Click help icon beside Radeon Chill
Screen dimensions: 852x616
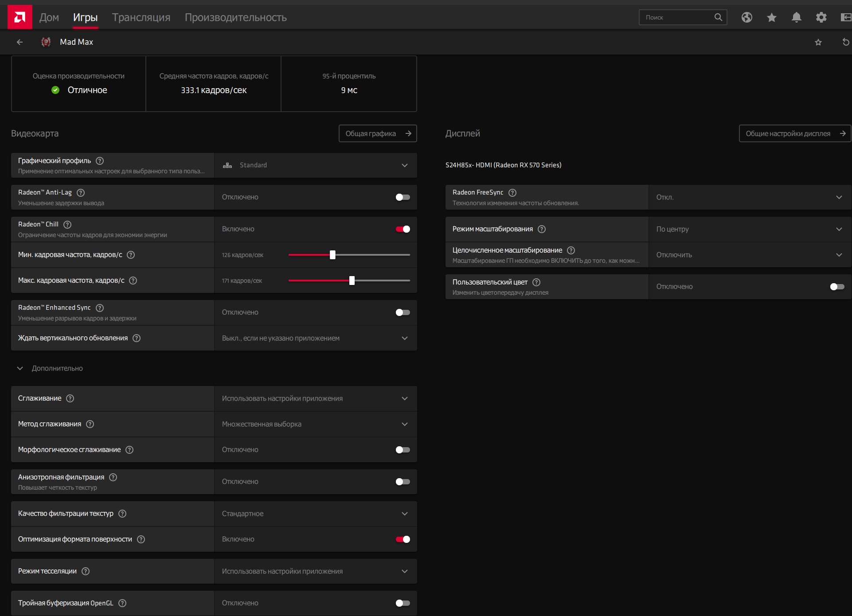pos(67,225)
